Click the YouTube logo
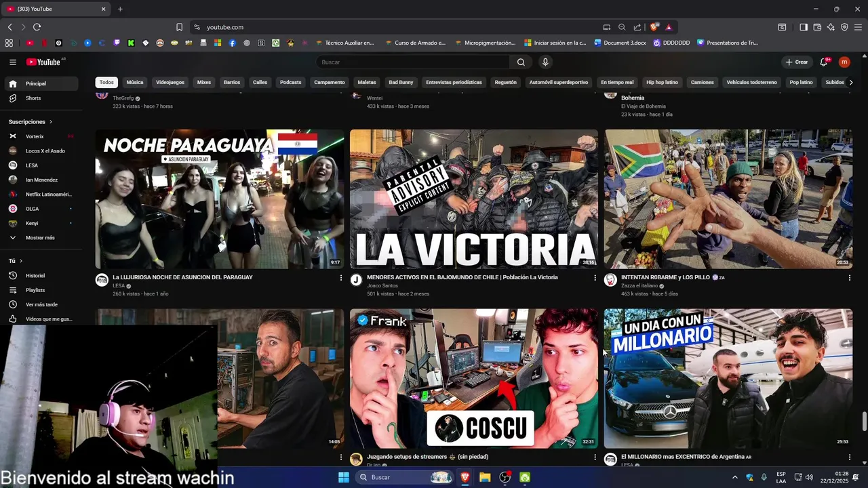This screenshot has width=868, height=488. 43,62
